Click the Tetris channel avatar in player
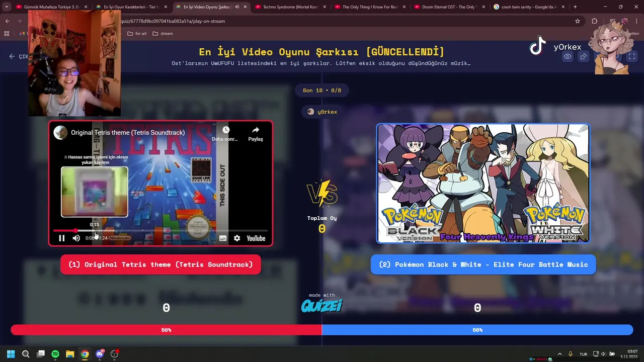The width and height of the screenshot is (644, 362). (61, 133)
